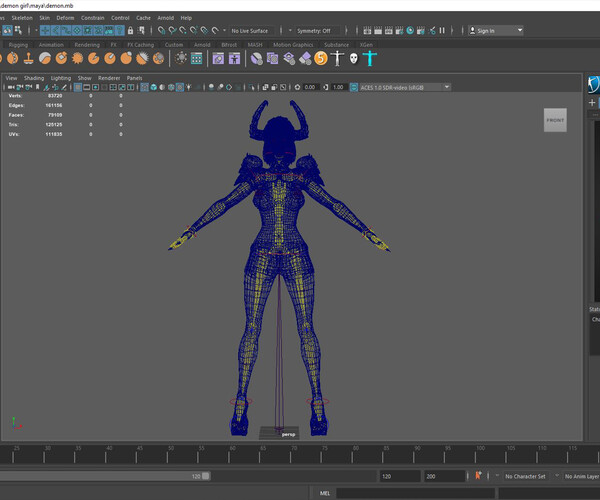Image resolution: width=600 pixels, height=500 pixels.
Task: Switch to the XGen shelf tab
Action: point(366,45)
